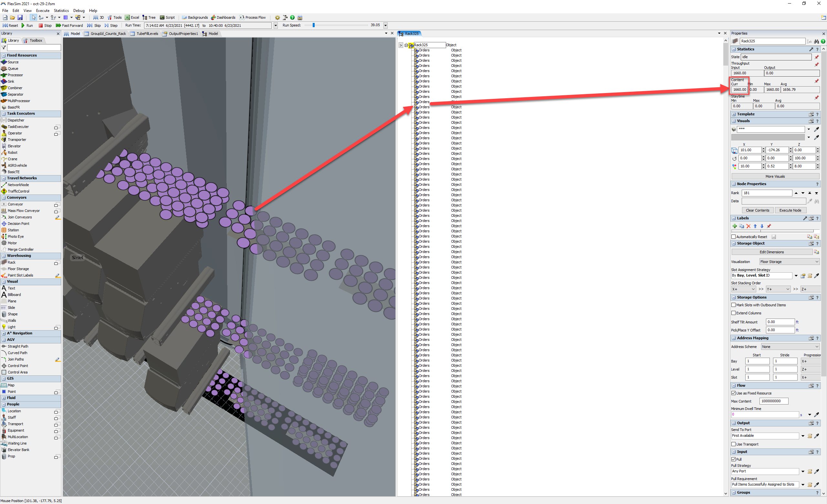The height and width of the screenshot is (504, 827).
Task: Check the Use Transport option
Action: click(x=733, y=444)
